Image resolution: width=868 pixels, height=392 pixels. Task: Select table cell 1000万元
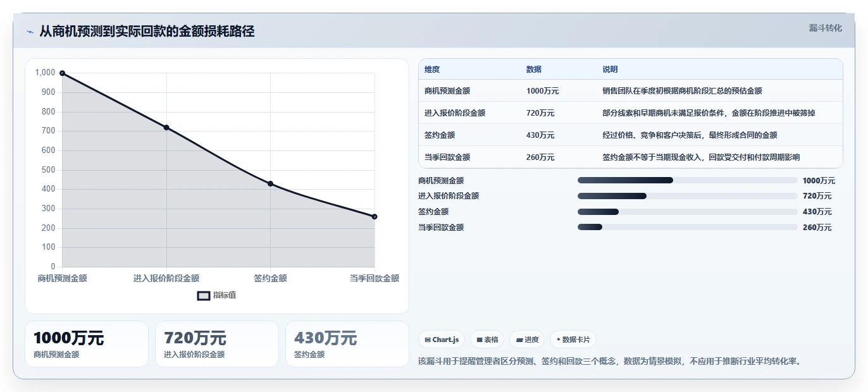pyautogui.click(x=543, y=91)
